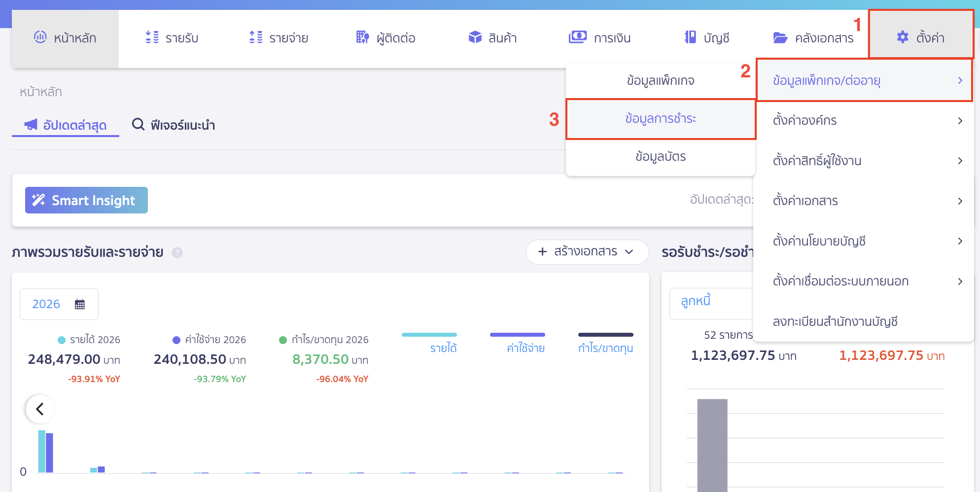Click ลงทะเบียนสำนักงานบัญชี menu link
The height and width of the screenshot is (492, 980).
coord(835,321)
